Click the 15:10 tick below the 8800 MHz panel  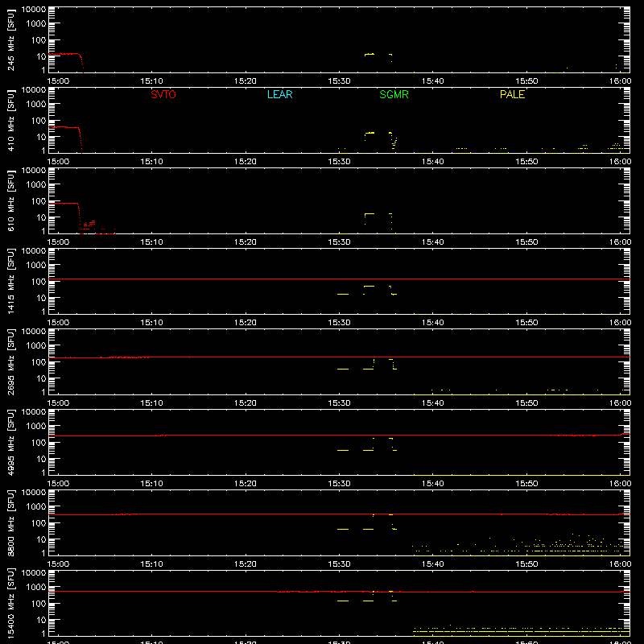pos(151,564)
